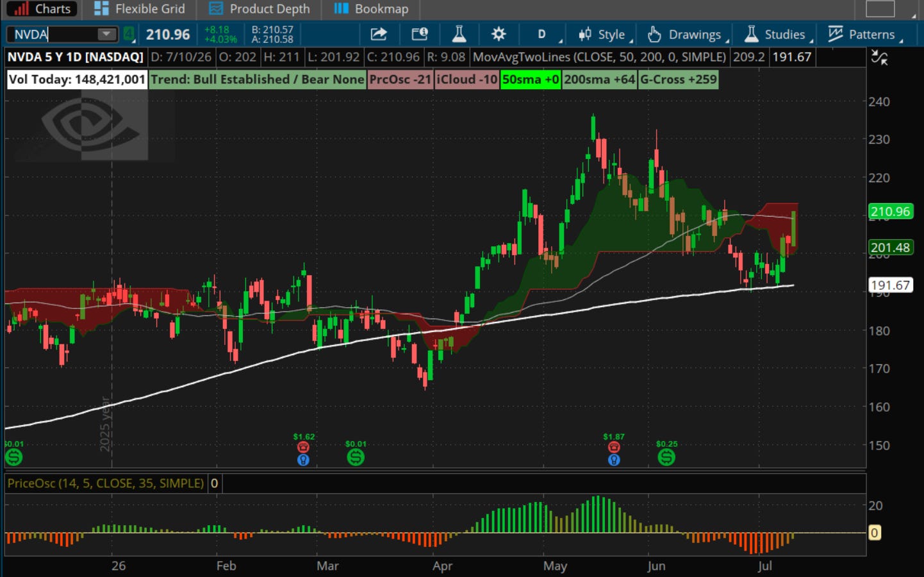Click the 201.48 price axis bubble
924x577 pixels.
coord(890,247)
